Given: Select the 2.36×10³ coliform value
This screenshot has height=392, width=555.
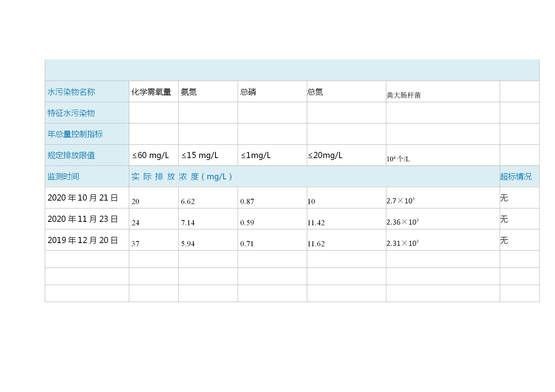Looking at the screenshot, I should (402, 222).
